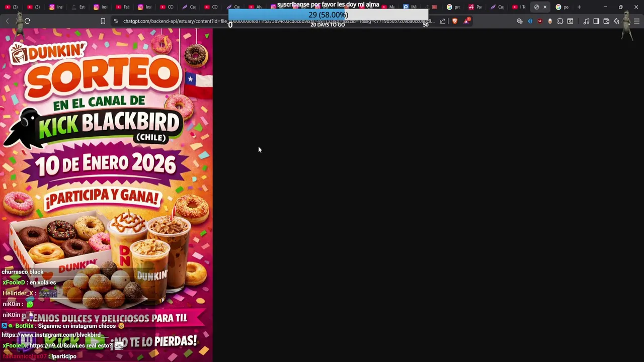Click the tab search toolbar icon
Viewport: 644px width, 362px height.
(570, 21)
